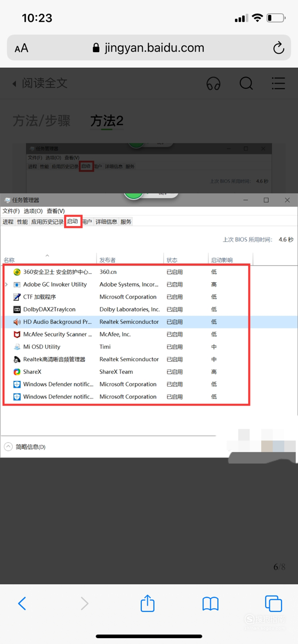Click 高 impact in Adobe GC row
298x644 pixels.
tap(214, 284)
